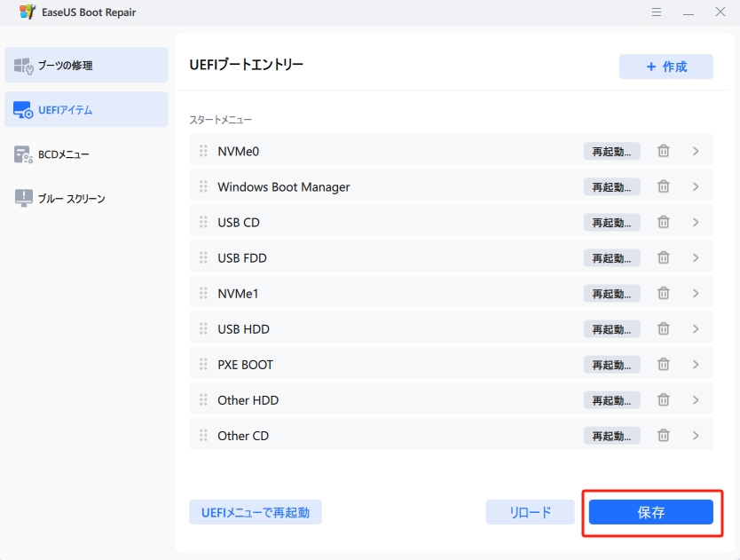The width and height of the screenshot is (740, 560).
Task: Delete the NVMe0 boot entry via trash icon
Action: click(x=663, y=152)
